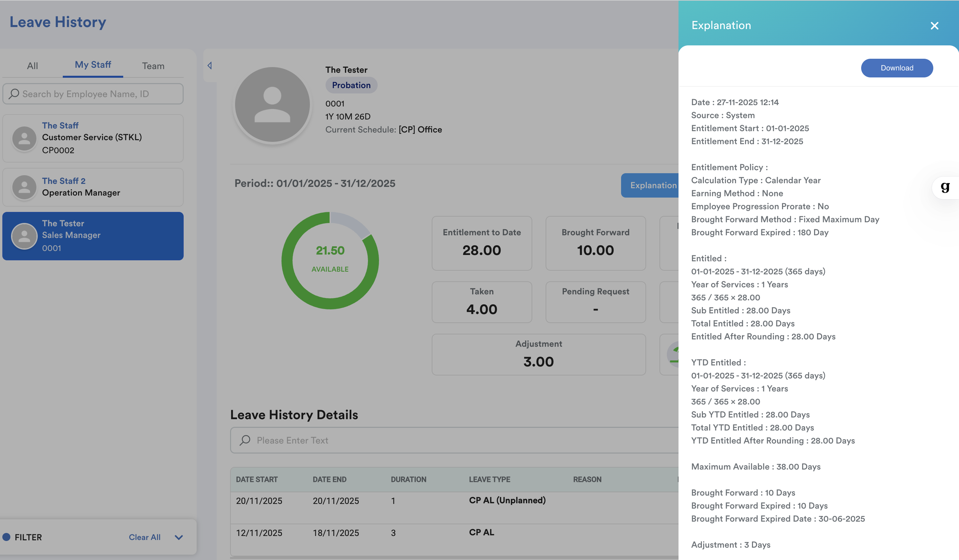Image resolution: width=959 pixels, height=560 pixels.
Task: Click Clear All filters link
Action: click(144, 537)
